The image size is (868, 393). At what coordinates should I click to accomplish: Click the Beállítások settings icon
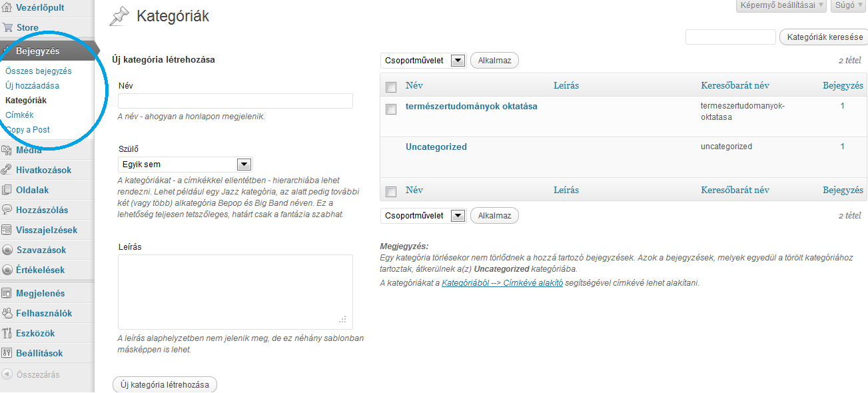point(7,353)
